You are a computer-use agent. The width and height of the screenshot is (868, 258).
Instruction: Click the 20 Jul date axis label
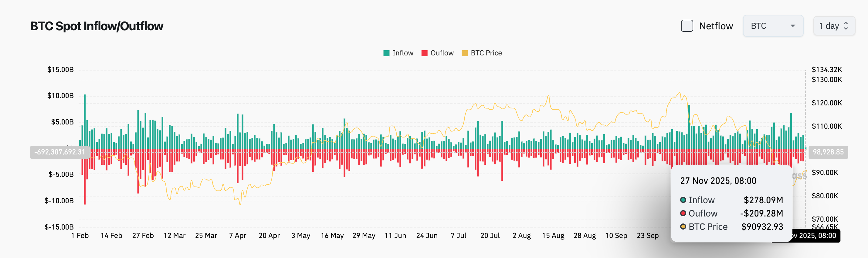(490, 236)
